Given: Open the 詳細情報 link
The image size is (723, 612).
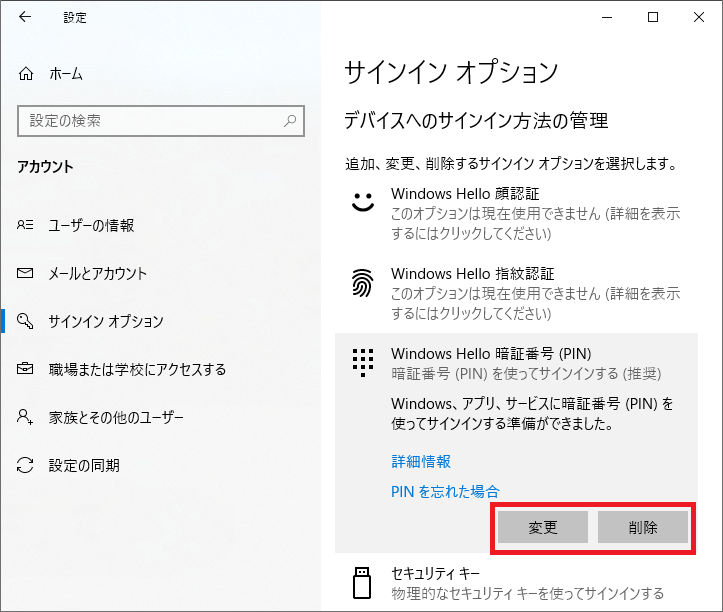Looking at the screenshot, I should 421,461.
